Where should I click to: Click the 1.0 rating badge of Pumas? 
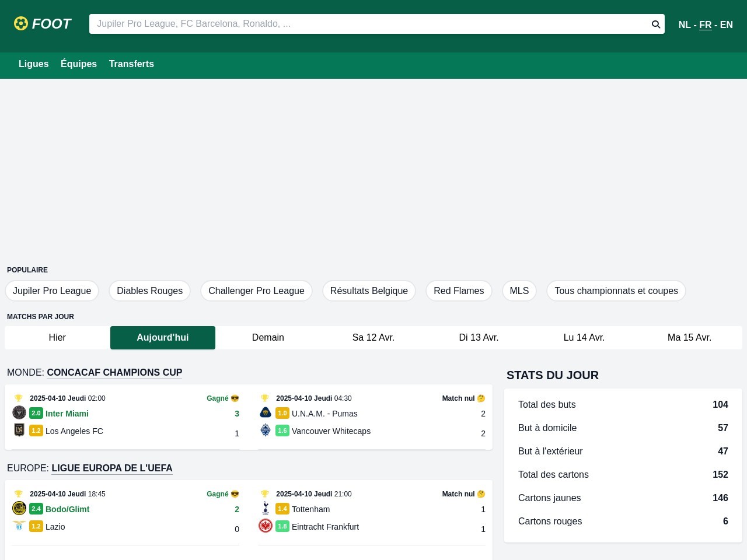282,413
